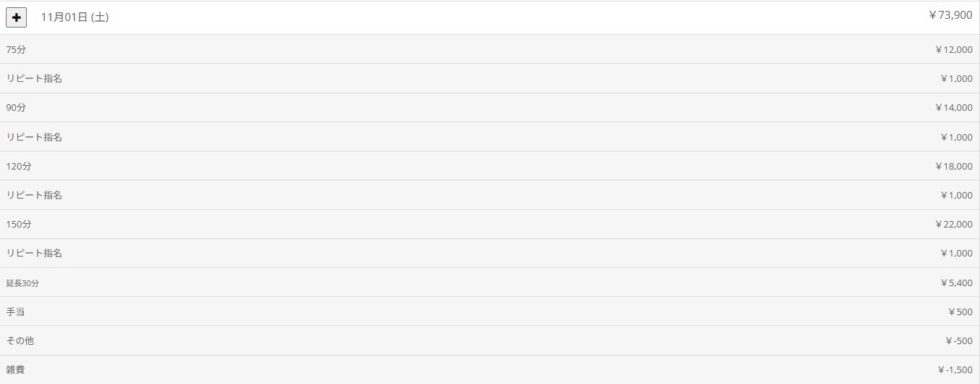Select the ¥500 amount in 手当 row
The height and width of the screenshot is (384, 980).
tap(960, 312)
